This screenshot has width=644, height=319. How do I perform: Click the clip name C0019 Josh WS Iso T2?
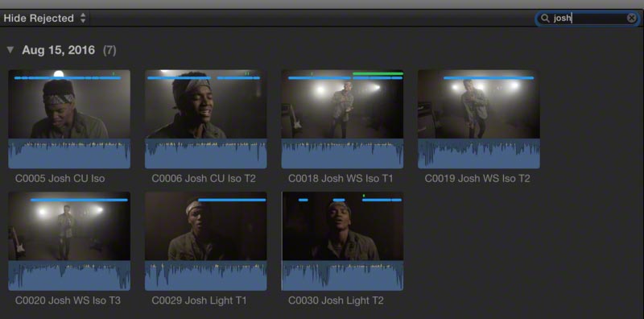pyautogui.click(x=477, y=178)
